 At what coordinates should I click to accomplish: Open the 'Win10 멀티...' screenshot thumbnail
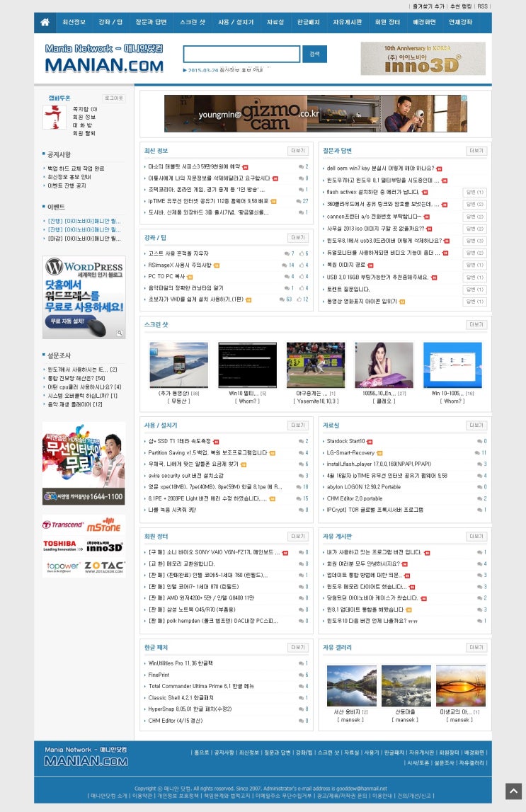[x=248, y=365]
